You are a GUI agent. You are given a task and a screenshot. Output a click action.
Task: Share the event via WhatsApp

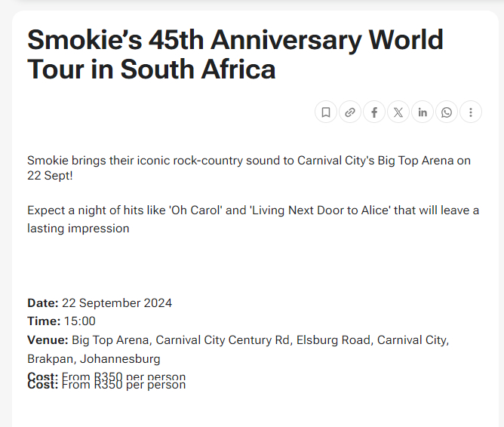(447, 112)
